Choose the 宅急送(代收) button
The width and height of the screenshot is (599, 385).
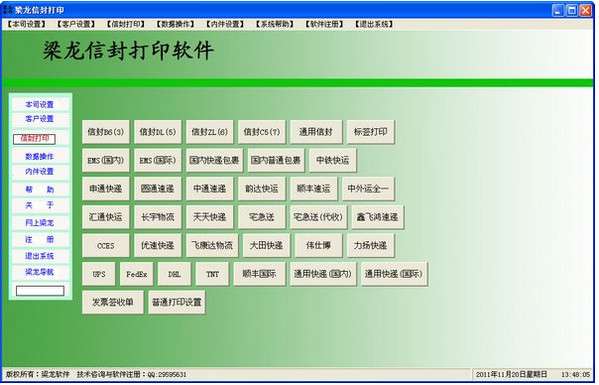[318, 217]
